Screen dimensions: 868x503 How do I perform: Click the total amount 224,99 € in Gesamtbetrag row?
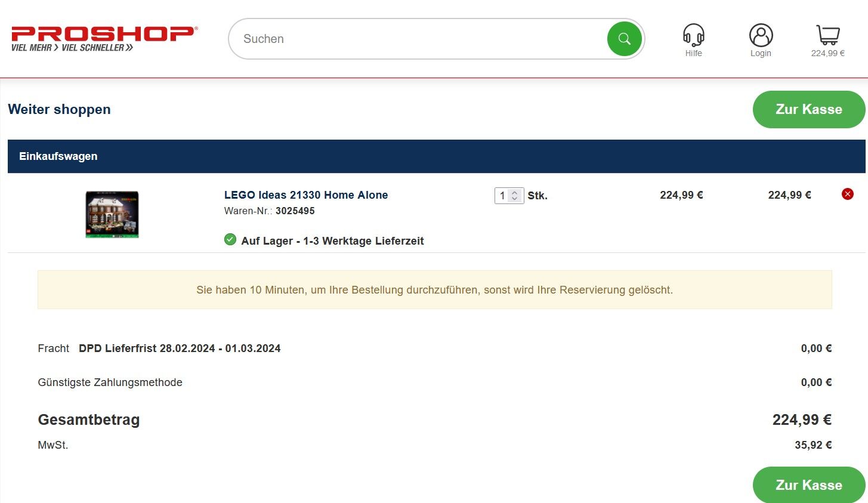(x=802, y=420)
